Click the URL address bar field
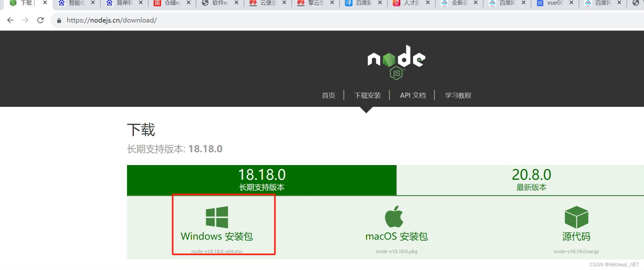 click(x=347, y=20)
